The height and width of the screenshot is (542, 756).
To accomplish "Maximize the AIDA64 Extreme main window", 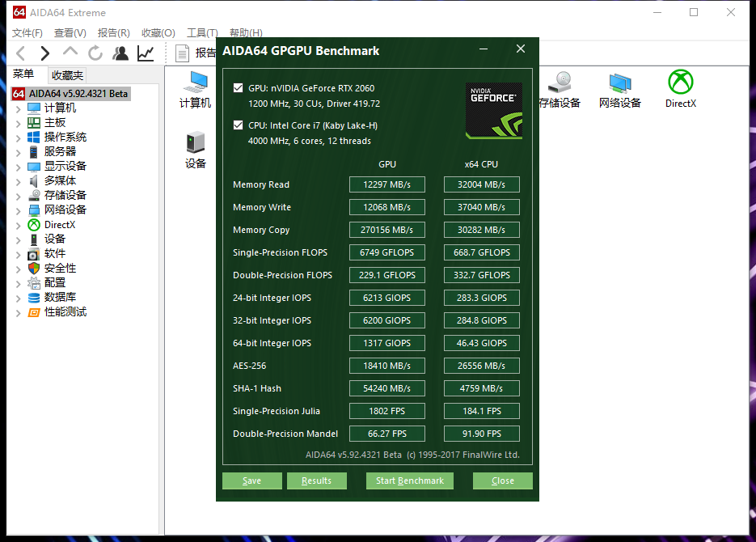I will (x=694, y=12).
